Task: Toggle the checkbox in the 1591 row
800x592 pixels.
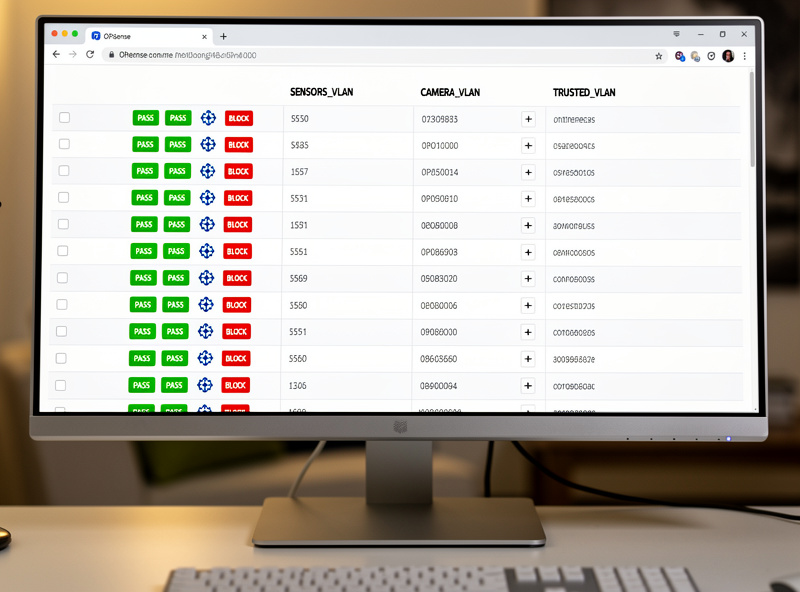Action: (63, 224)
